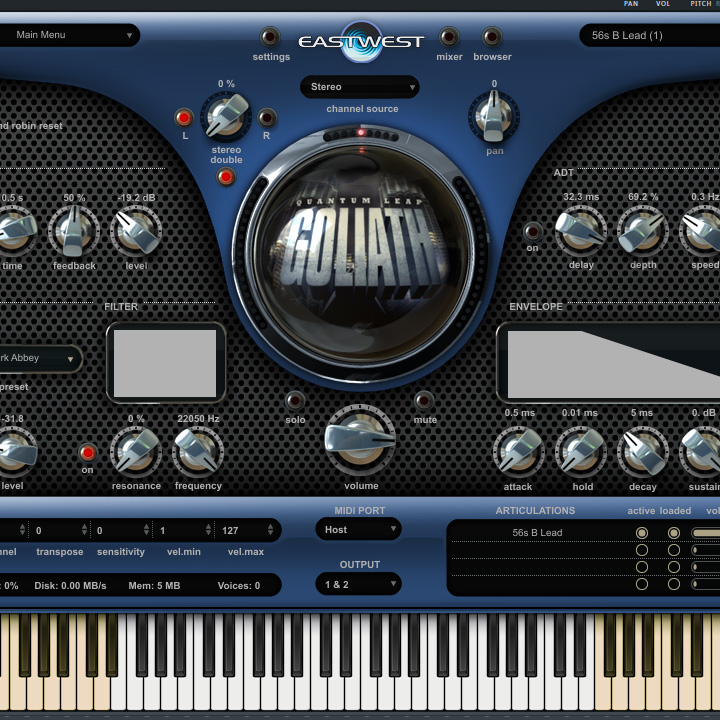Viewport: 720px width, 720px height.
Task: Toggle loaded radio for 56s B Lead
Action: tap(674, 533)
